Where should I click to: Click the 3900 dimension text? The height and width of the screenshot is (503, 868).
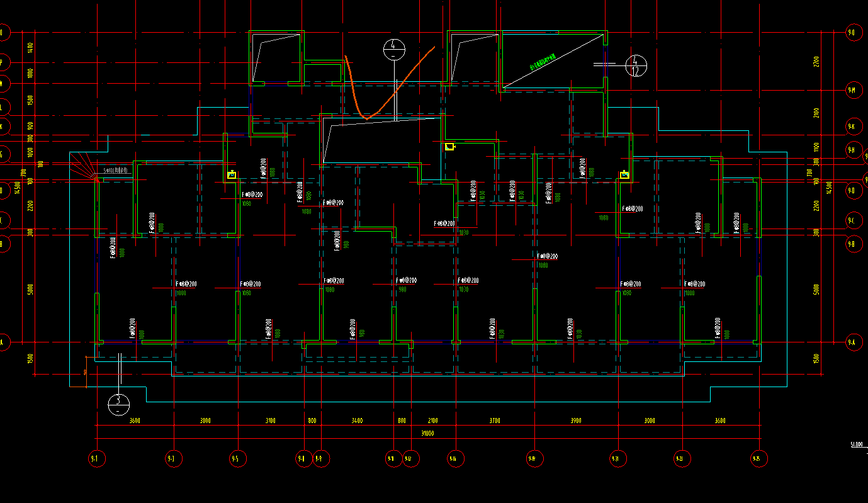(575, 421)
